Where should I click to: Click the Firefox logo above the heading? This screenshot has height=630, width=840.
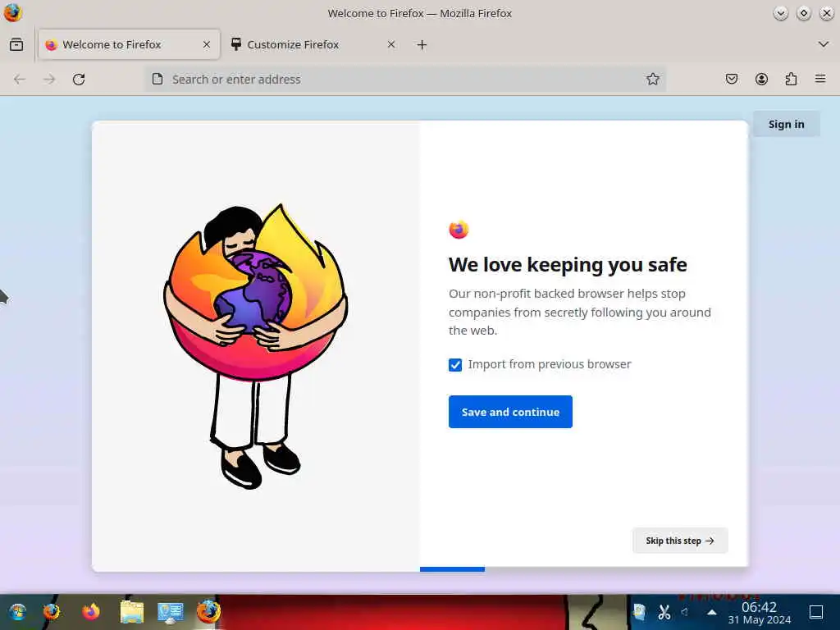459,230
